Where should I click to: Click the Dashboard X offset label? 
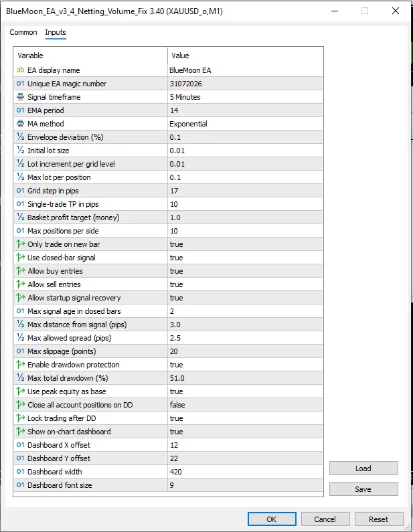pyautogui.click(x=59, y=445)
